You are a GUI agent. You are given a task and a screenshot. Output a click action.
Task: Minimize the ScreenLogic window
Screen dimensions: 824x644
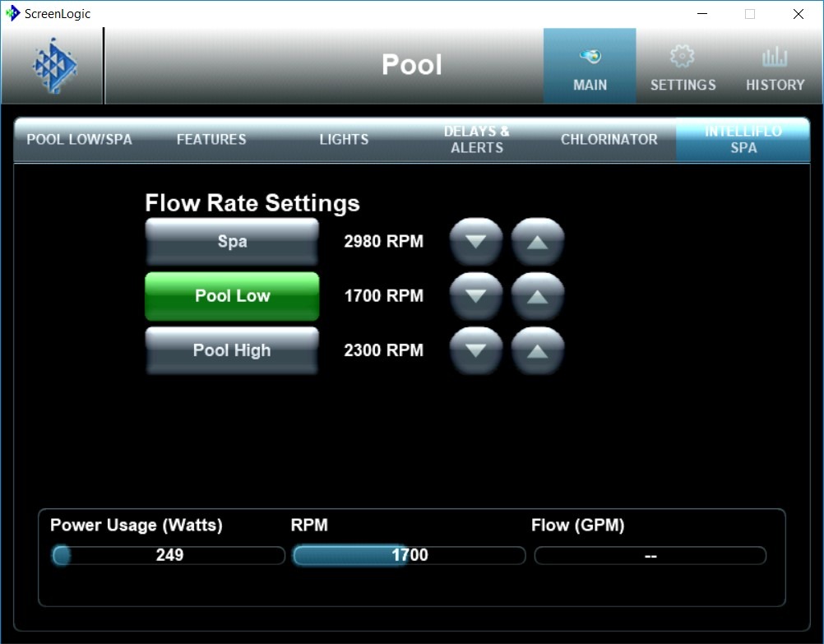(x=702, y=14)
